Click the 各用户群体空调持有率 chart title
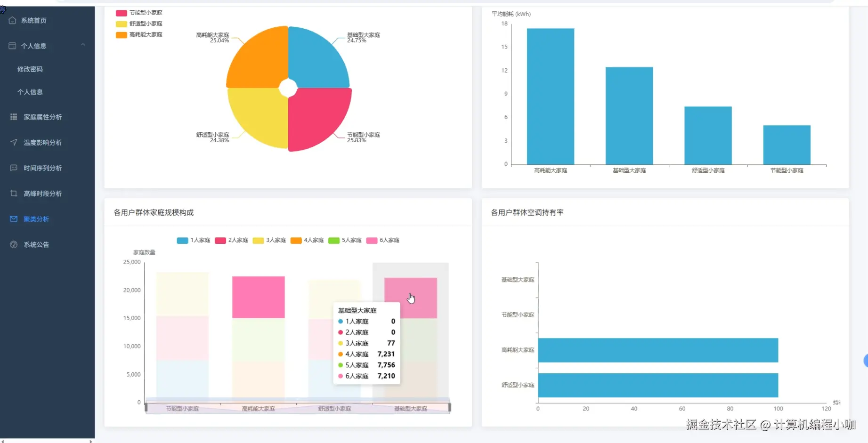Viewport: 868px width, 443px height. pos(527,212)
